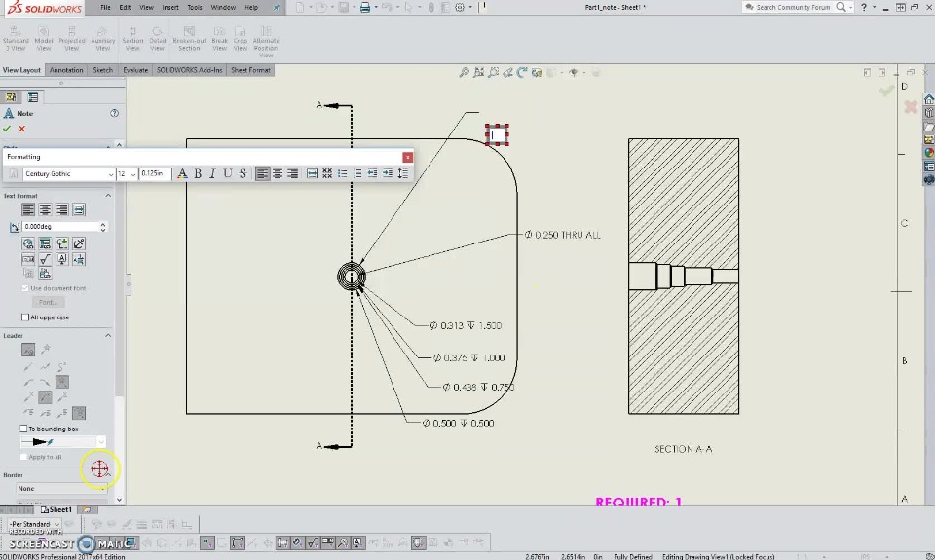Step the text angle value spinner

103,227
